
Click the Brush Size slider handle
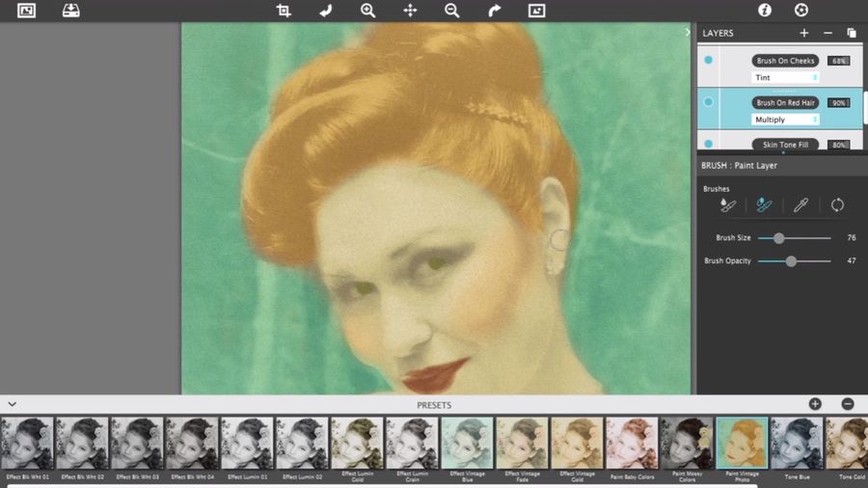pos(779,238)
